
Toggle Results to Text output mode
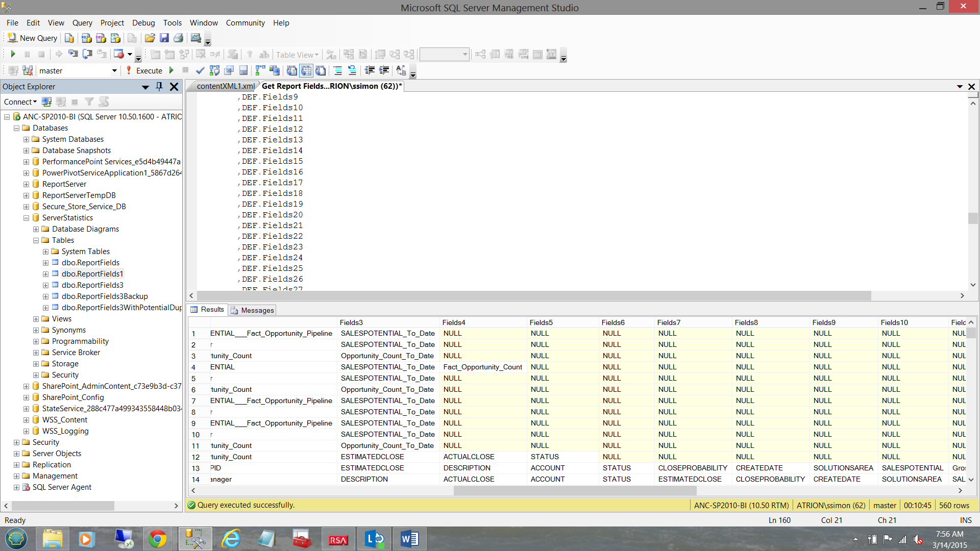292,70
